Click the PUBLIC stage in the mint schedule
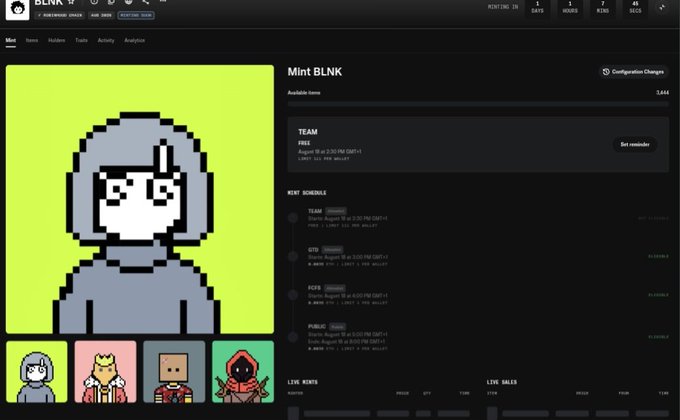This screenshot has width=680, height=420. tap(478, 337)
